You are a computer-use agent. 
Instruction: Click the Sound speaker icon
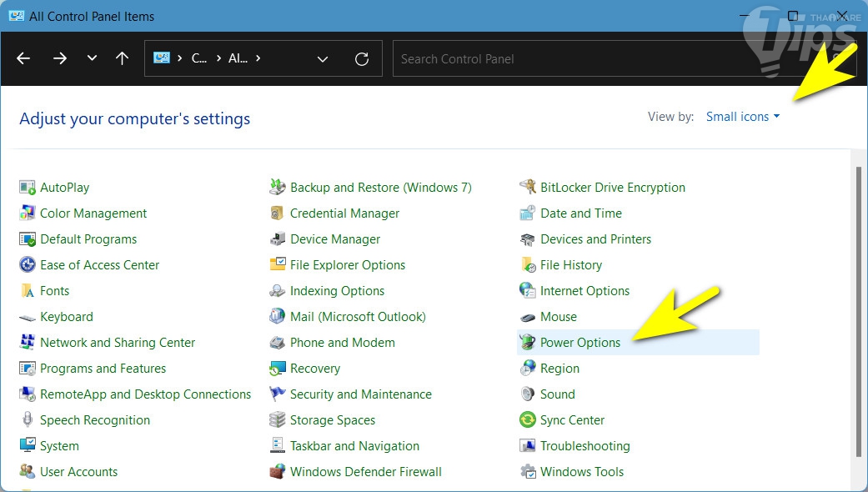527,394
